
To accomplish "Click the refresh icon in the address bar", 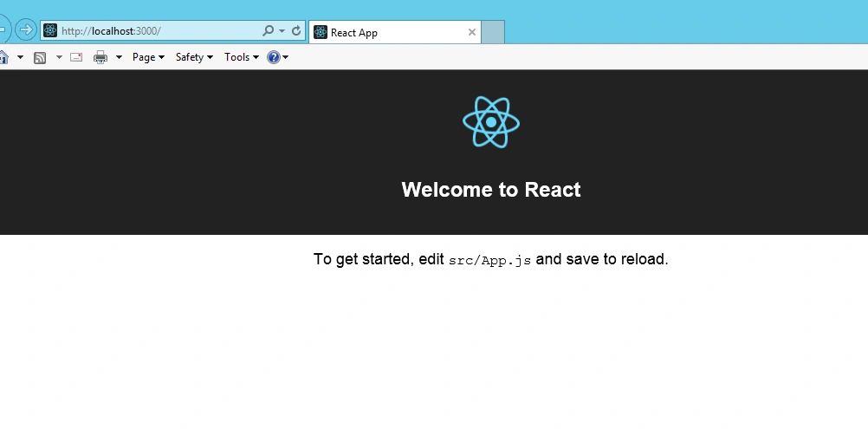I will pos(296,31).
